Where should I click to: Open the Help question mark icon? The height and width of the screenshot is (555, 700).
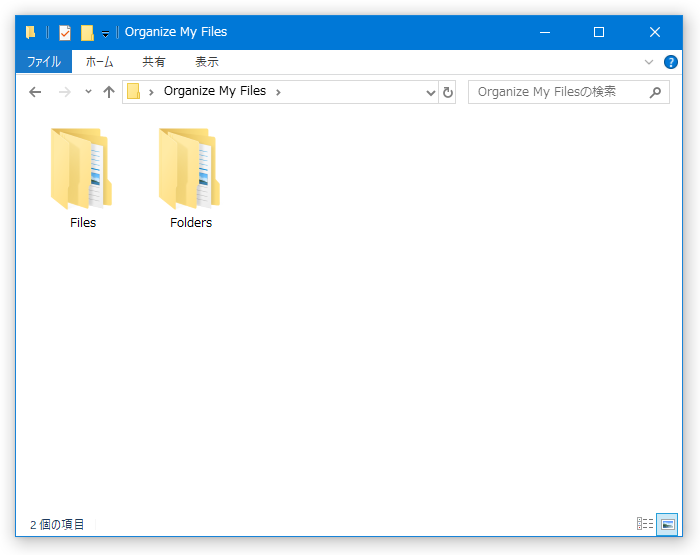click(671, 62)
